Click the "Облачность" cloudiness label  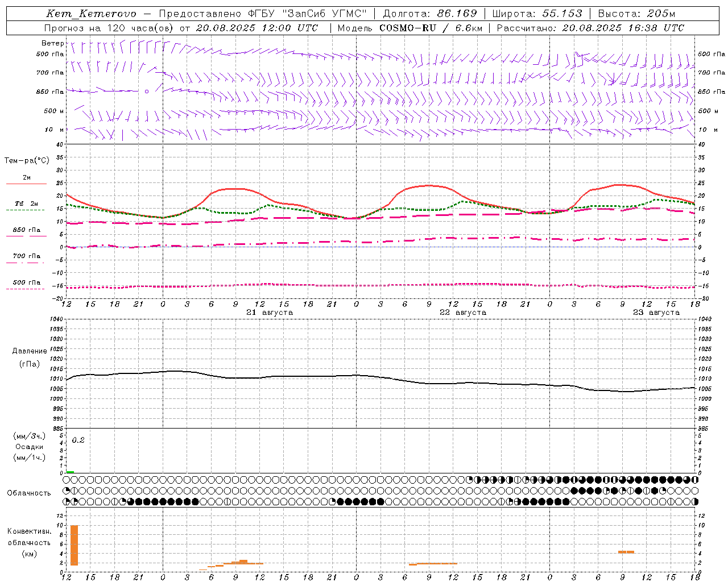coord(29,493)
